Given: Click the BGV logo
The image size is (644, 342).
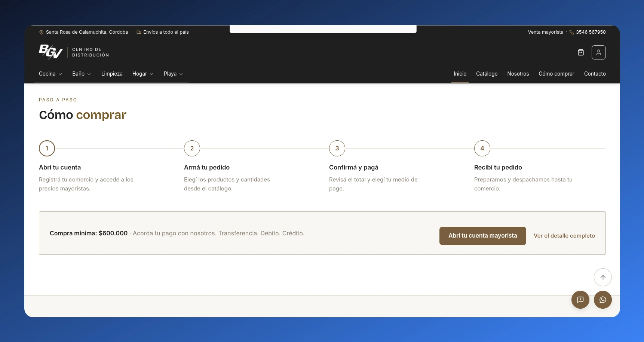Looking at the screenshot, I should click(50, 52).
